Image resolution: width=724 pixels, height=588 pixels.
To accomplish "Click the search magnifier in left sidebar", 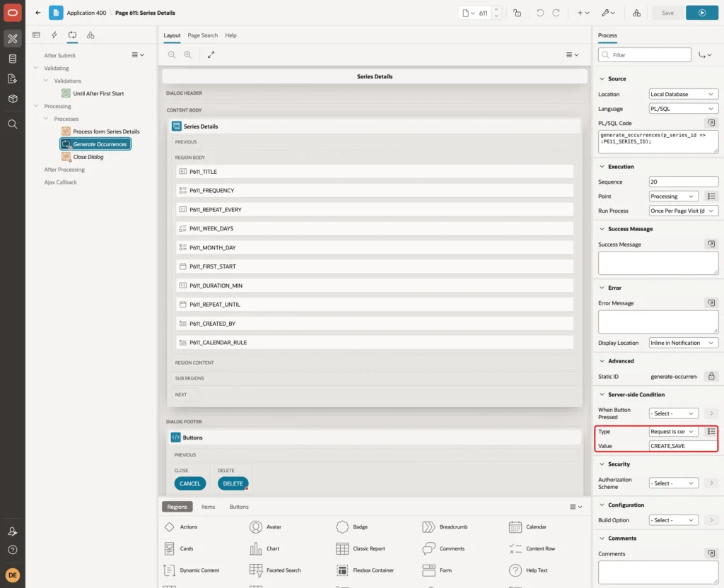I will (x=13, y=124).
